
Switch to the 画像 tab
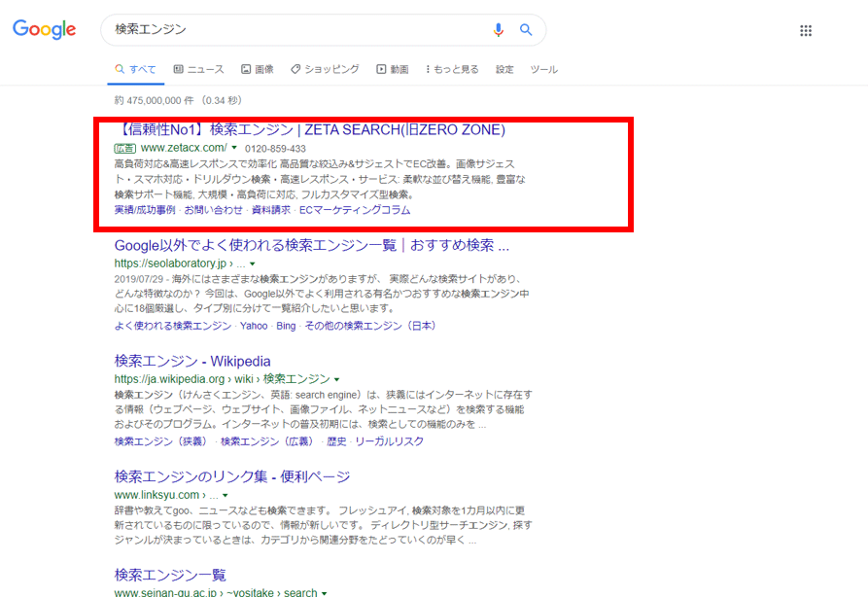(258, 69)
